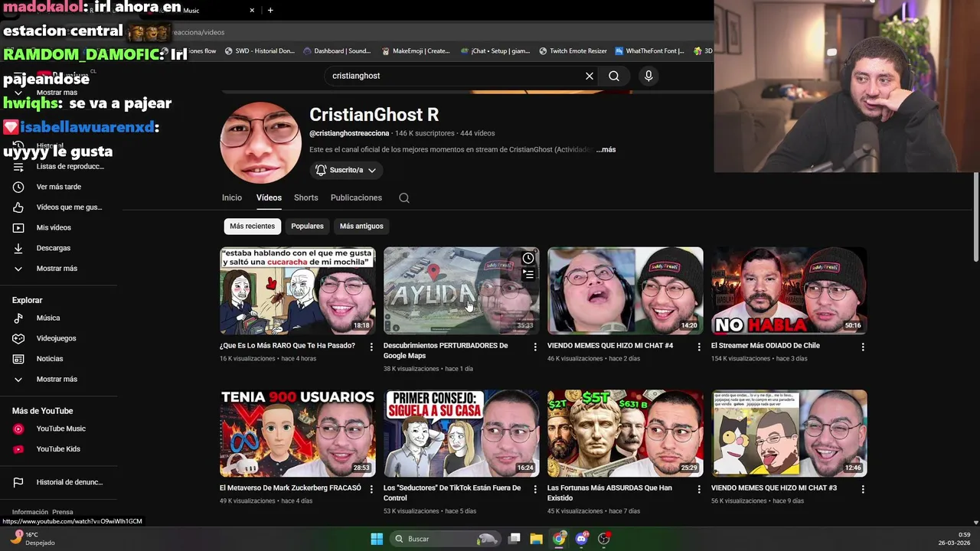The width and height of the screenshot is (980, 551).
Task: Click the YouTube search magnifier button
Action: pyautogui.click(x=614, y=76)
